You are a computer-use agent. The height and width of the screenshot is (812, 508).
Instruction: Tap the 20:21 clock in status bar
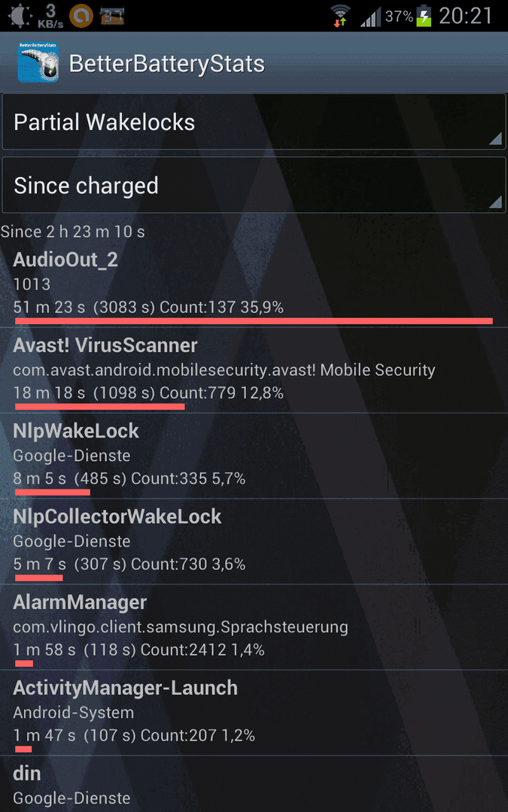coord(466,16)
